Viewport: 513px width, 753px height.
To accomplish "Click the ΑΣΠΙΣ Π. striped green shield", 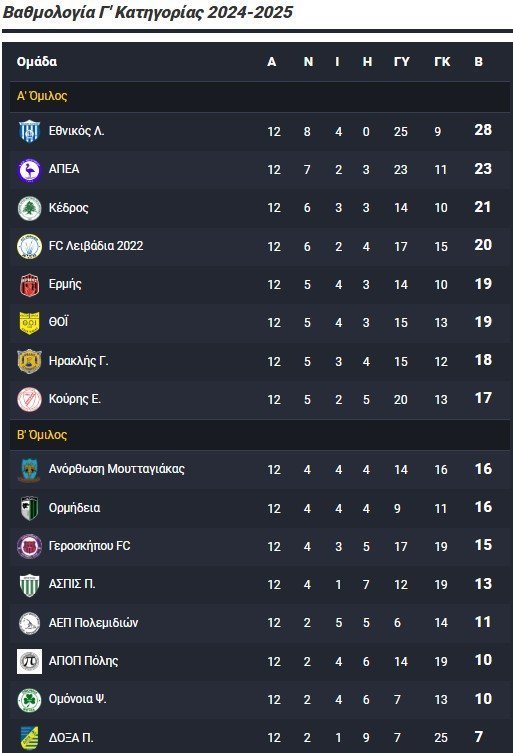I will click(29, 584).
